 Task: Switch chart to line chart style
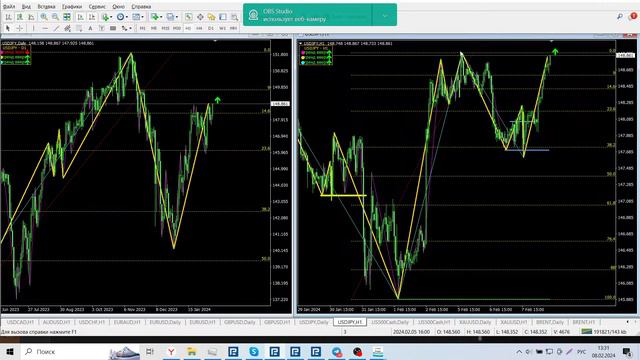(31, 17)
